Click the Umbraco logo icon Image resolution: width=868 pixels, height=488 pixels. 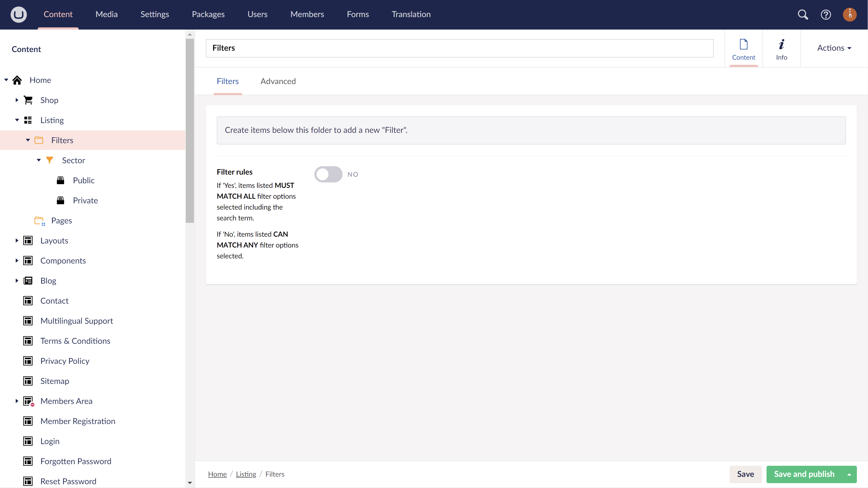[x=18, y=14]
